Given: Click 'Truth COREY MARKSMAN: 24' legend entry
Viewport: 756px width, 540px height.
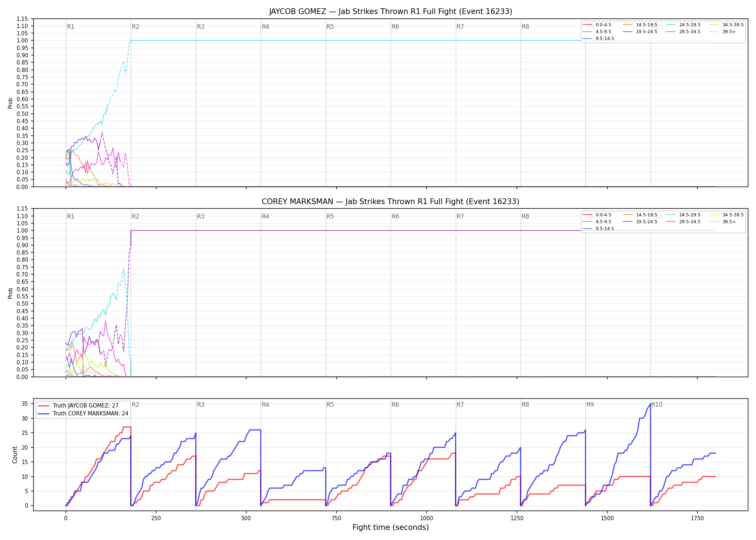Looking at the screenshot, I should coord(83,414).
